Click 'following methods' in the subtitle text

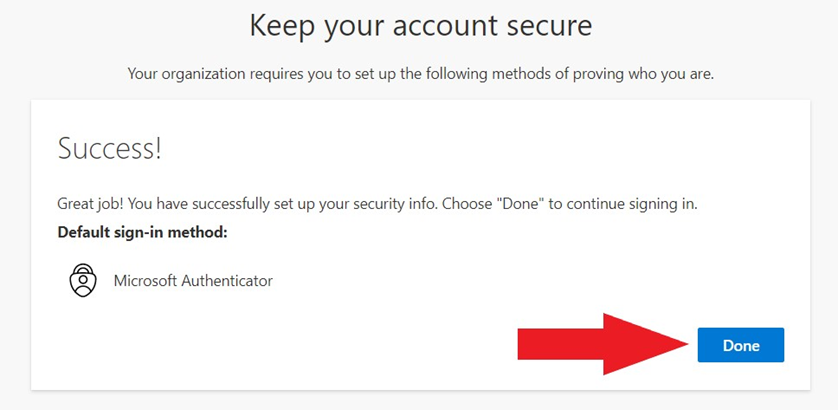click(x=479, y=74)
